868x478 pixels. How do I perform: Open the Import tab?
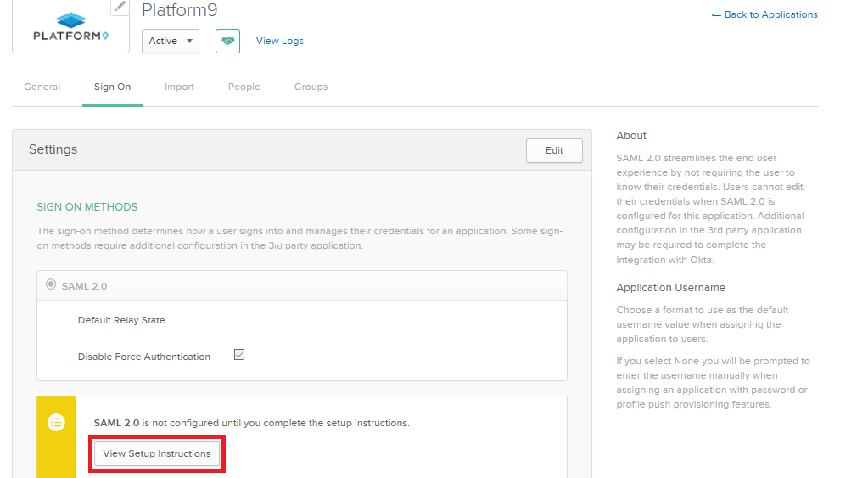click(179, 87)
